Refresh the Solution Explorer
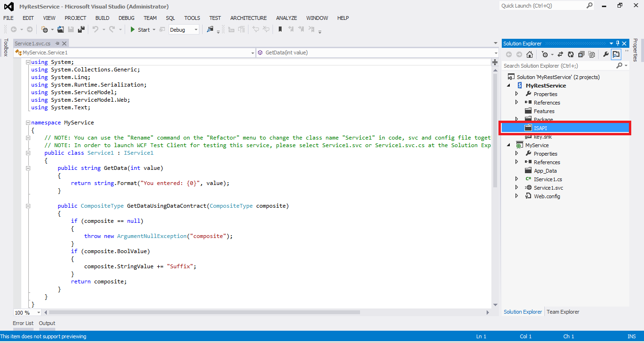This screenshot has width=644, height=343. (x=571, y=54)
